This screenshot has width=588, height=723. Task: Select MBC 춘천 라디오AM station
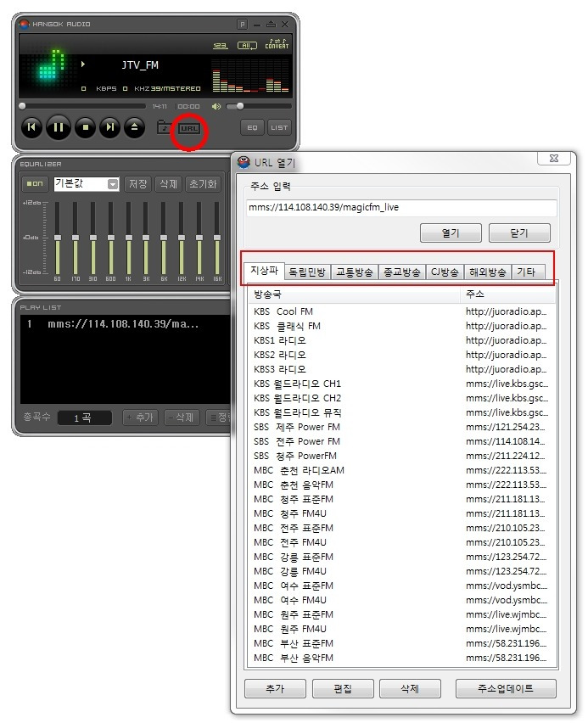(401, 470)
